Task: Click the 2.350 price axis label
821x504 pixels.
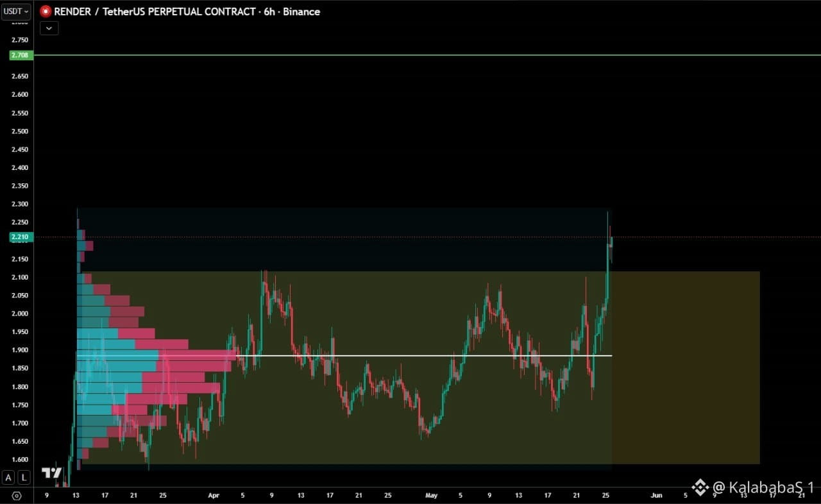Action: (20, 186)
